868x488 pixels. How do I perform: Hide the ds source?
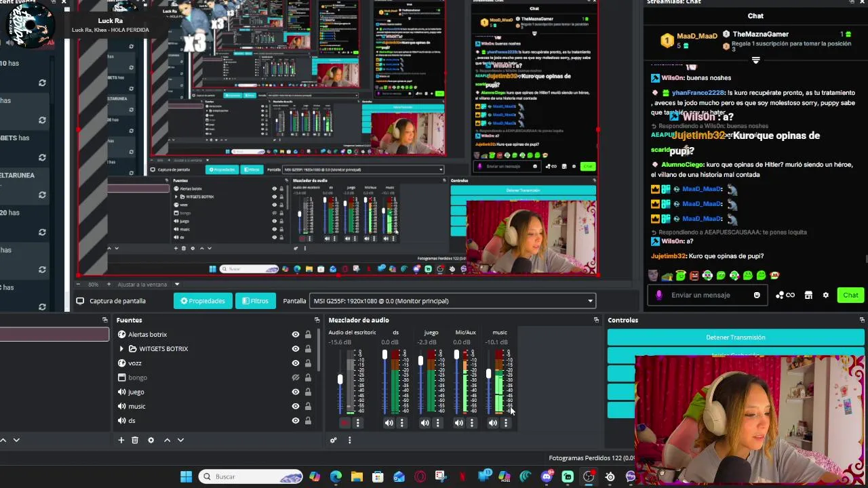point(296,420)
